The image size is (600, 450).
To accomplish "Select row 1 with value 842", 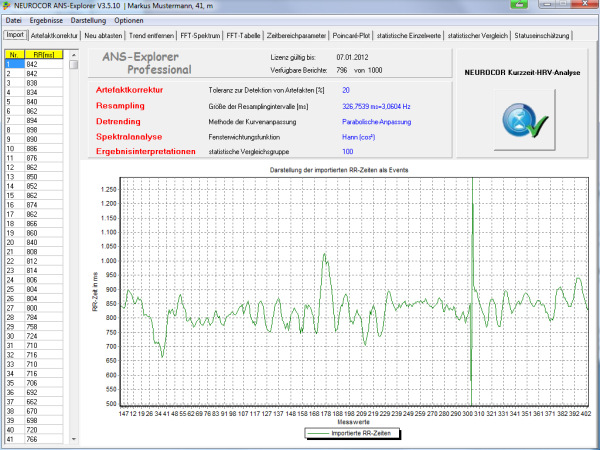I will 34,64.
